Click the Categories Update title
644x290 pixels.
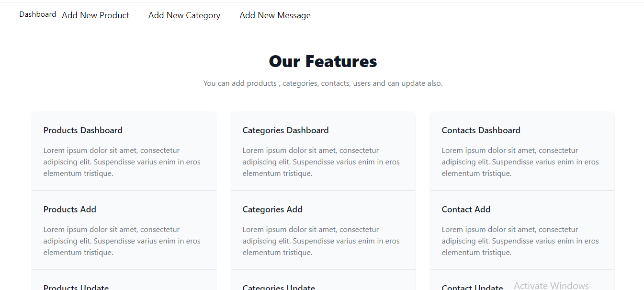point(279,287)
